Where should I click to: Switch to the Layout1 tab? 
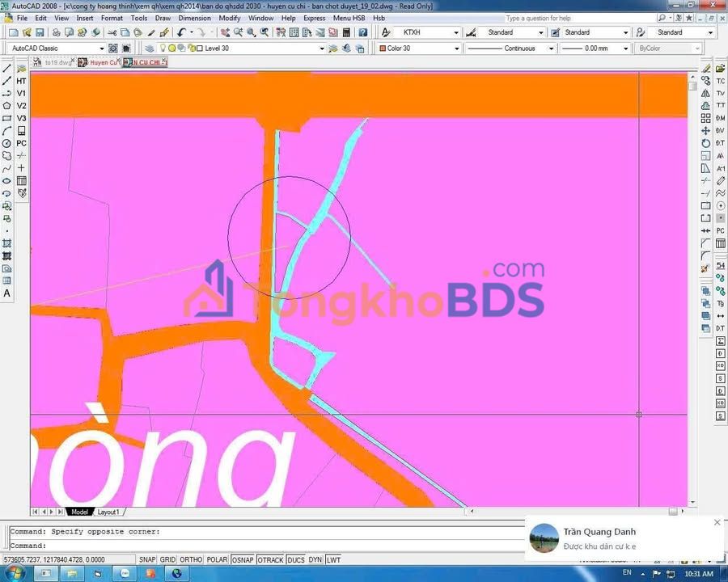point(108,512)
